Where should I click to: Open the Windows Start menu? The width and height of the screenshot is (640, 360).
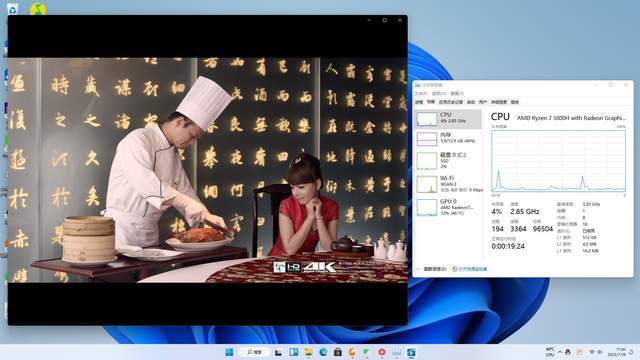click(229, 352)
